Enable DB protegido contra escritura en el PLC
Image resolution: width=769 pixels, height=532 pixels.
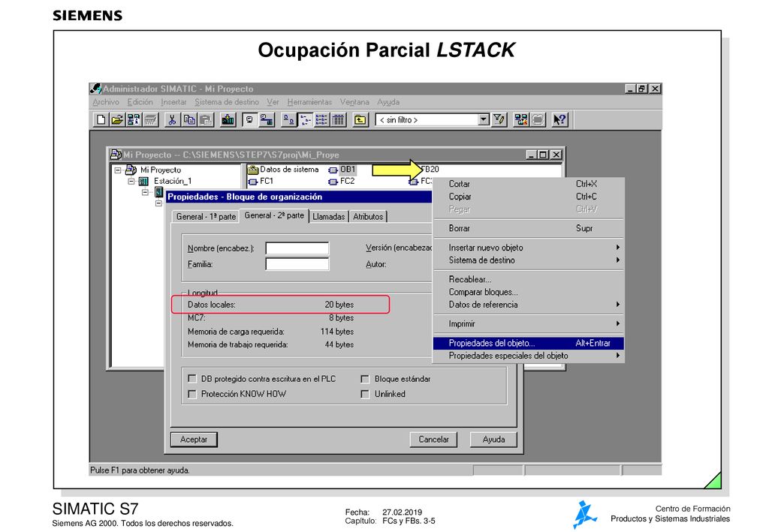192,379
